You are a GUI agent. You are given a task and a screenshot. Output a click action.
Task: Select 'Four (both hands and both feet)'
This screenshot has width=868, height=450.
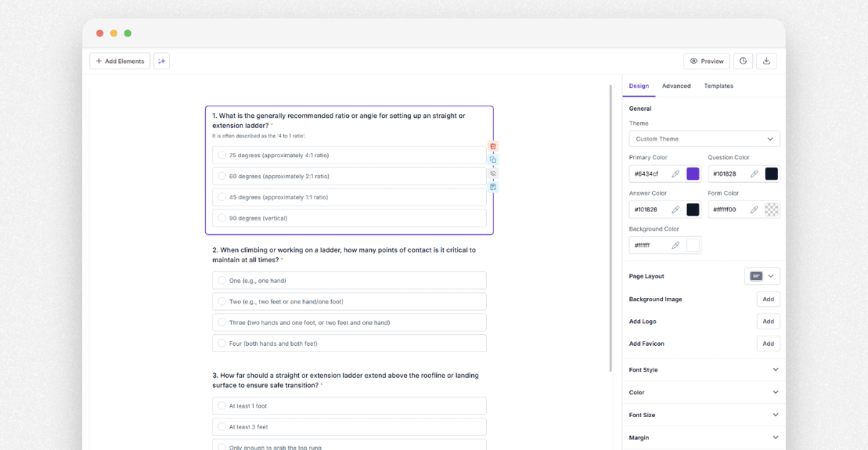[349, 343]
